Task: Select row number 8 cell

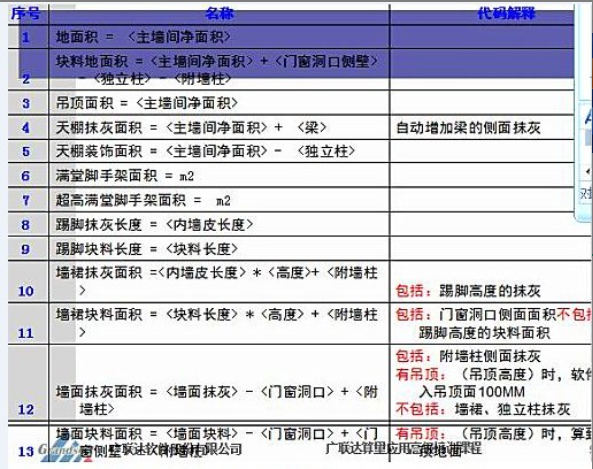Action: pos(28,225)
